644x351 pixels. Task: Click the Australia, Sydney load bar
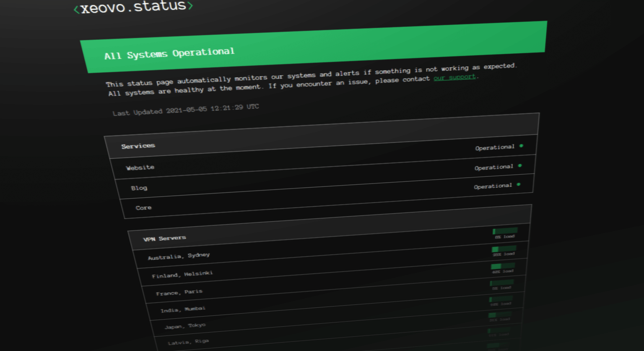tap(505, 231)
